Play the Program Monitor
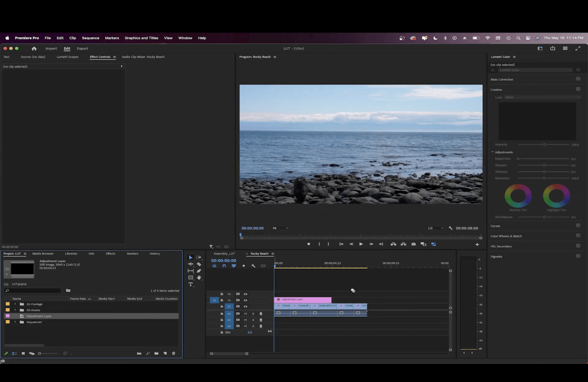 [361, 244]
